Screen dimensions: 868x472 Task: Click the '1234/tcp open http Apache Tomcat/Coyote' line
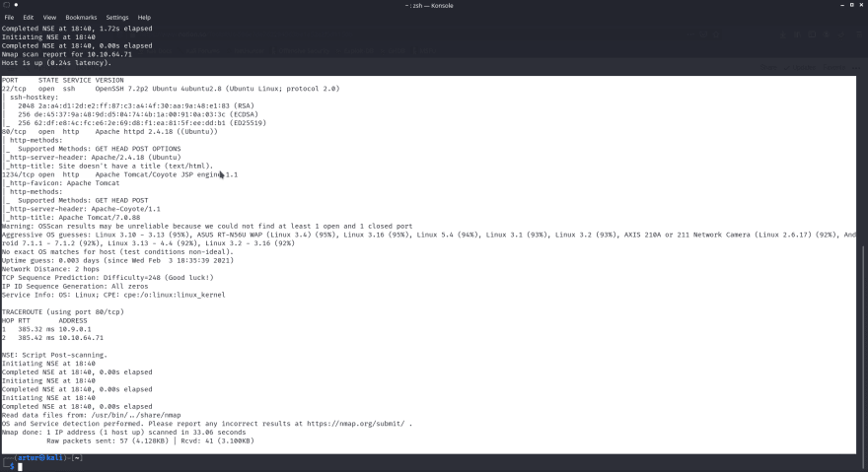(119, 174)
